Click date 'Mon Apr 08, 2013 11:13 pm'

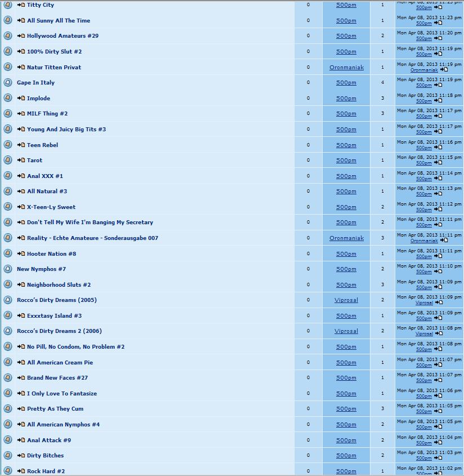tap(429, 188)
